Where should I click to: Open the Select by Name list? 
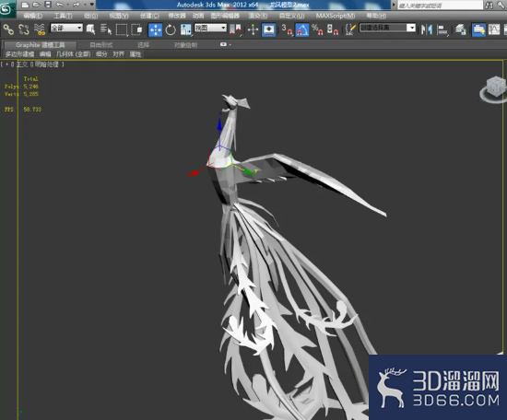[106, 29]
